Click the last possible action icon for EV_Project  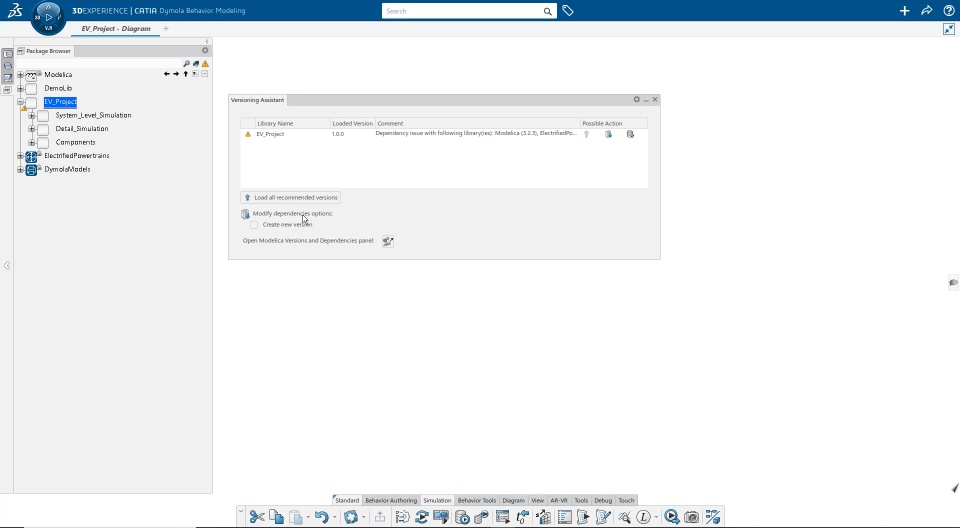(x=630, y=134)
